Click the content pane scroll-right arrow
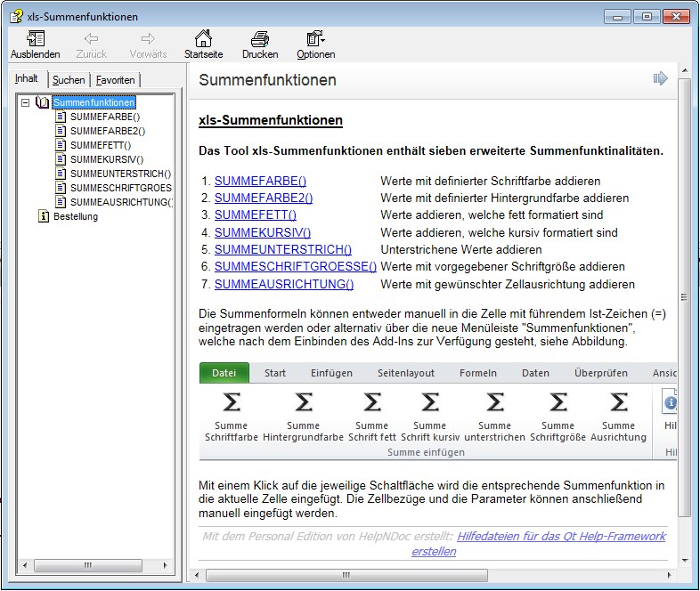700x591 pixels. 668,575
